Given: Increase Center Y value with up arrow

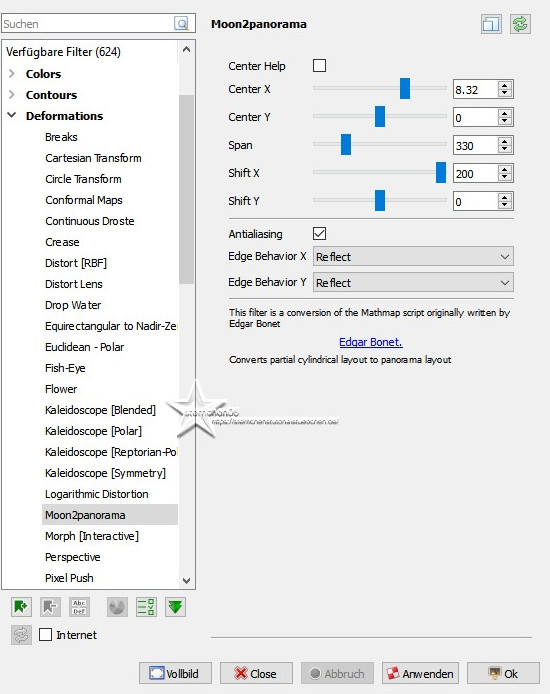Looking at the screenshot, I should pyautogui.click(x=504, y=113).
